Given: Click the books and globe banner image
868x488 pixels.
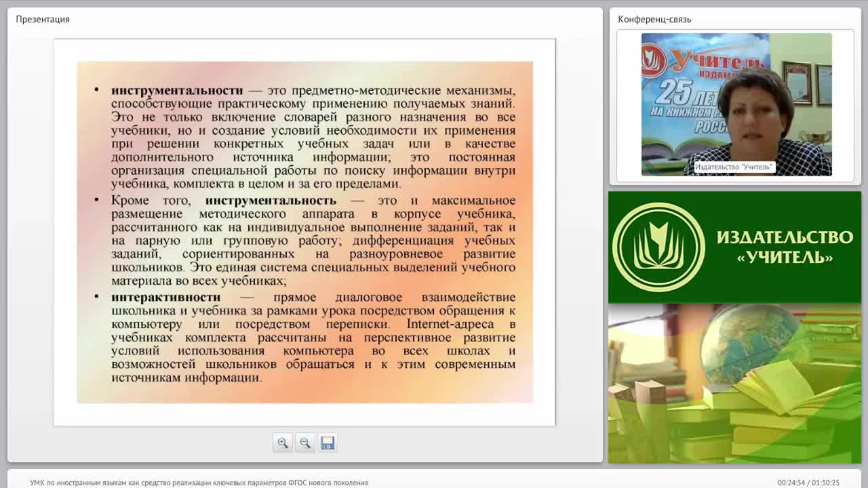Looking at the screenshot, I should 734,384.
